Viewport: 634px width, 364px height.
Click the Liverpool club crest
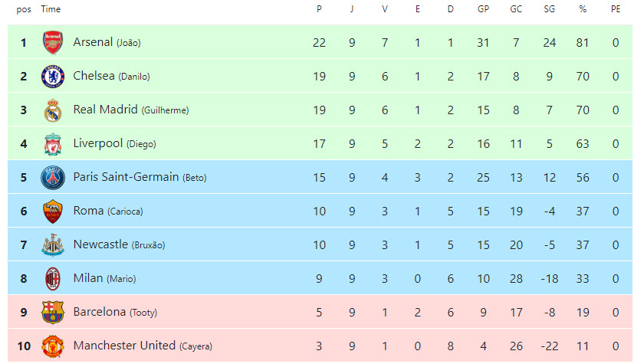[x=52, y=143]
